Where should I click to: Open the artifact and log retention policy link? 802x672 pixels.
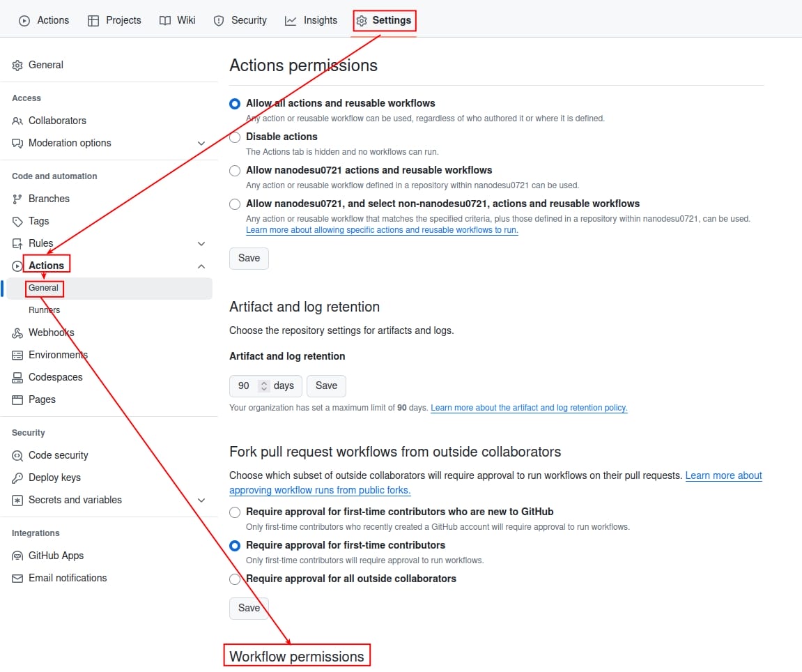pos(529,408)
